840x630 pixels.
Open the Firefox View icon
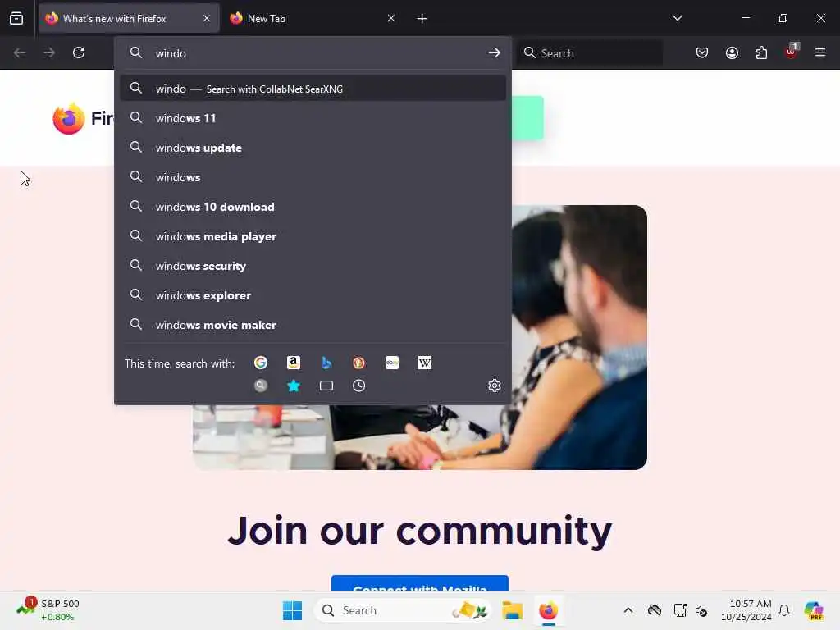[x=16, y=18]
